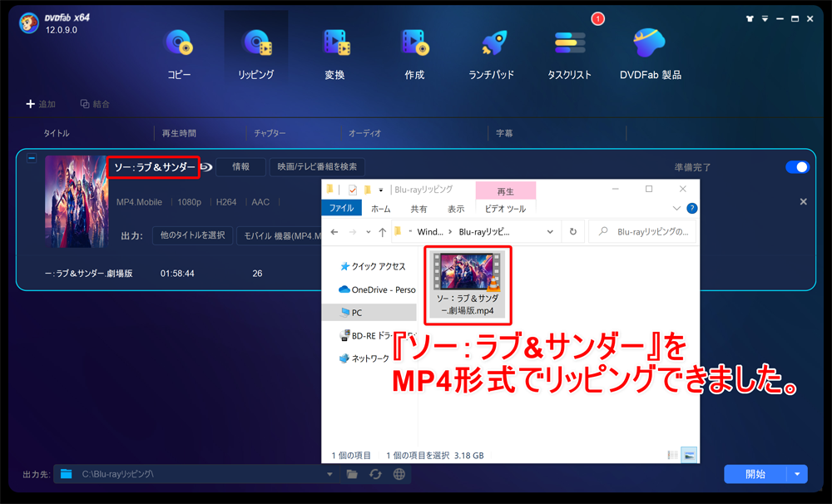
Task: Start ripping with the 開始 button
Action: point(755,474)
